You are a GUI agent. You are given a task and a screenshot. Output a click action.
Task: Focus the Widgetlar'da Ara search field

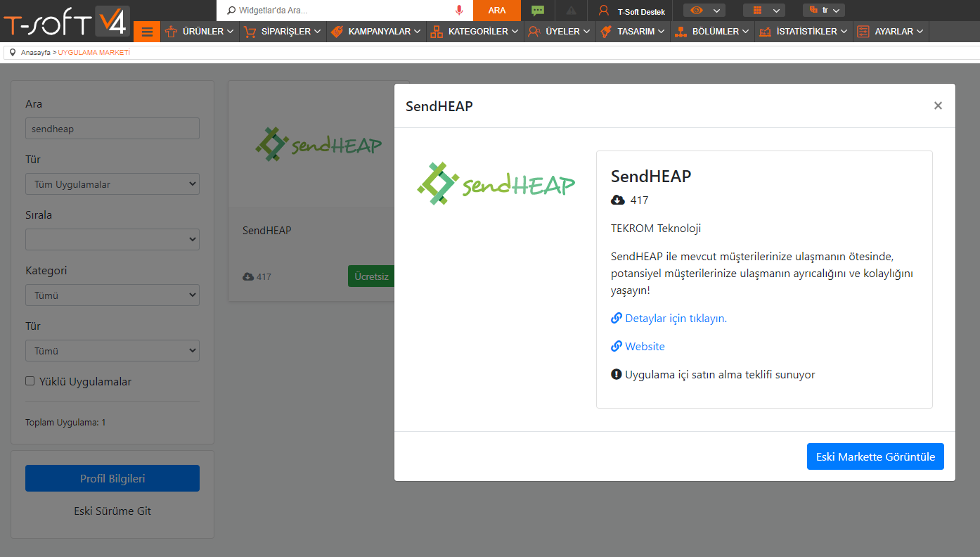[344, 11]
